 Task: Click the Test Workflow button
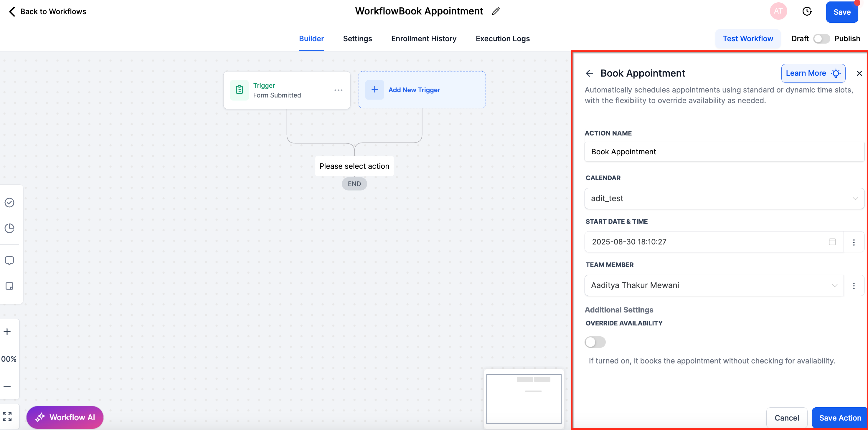coord(748,39)
